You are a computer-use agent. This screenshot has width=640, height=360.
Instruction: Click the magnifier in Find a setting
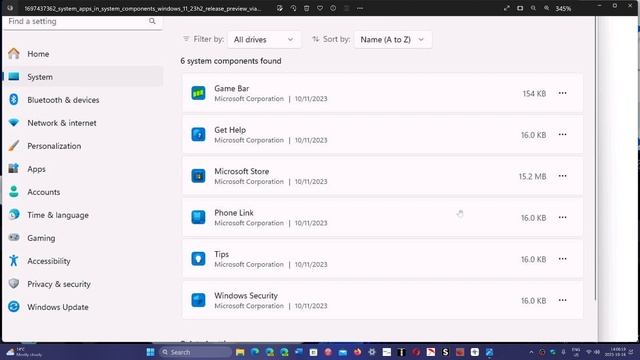[x=152, y=21]
